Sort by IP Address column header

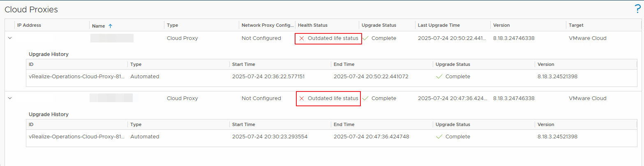tap(29, 25)
